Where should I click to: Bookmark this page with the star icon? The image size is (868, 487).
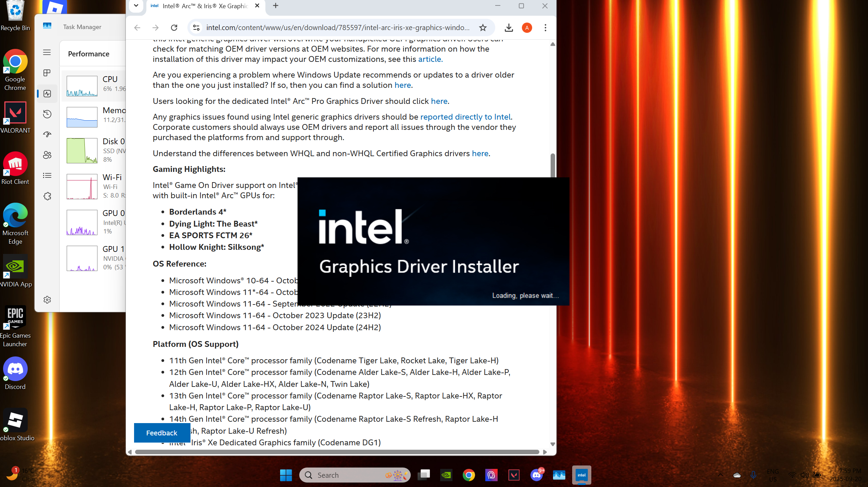pos(483,28)
